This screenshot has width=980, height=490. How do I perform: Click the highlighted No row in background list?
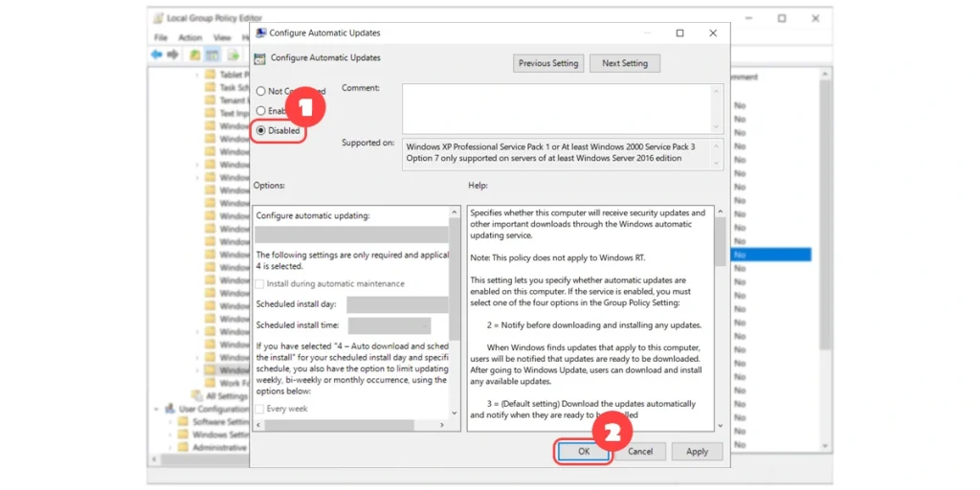(771, 255)
